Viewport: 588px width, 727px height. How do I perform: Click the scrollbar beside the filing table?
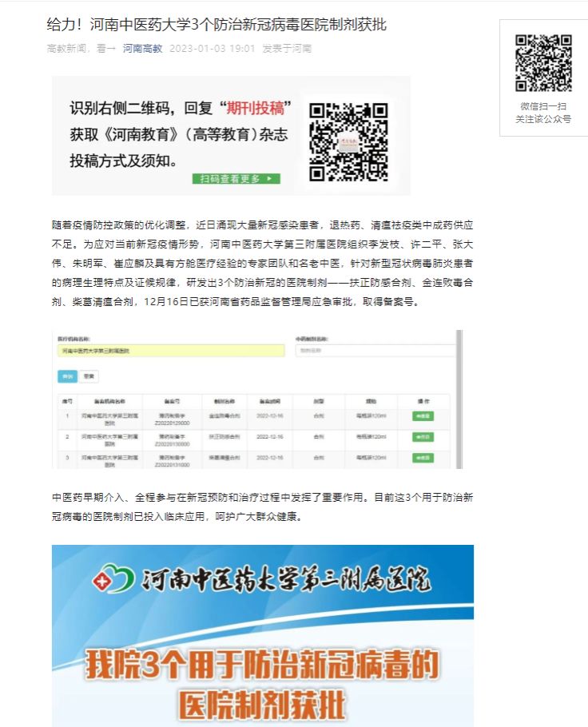[x=459, y=398]
